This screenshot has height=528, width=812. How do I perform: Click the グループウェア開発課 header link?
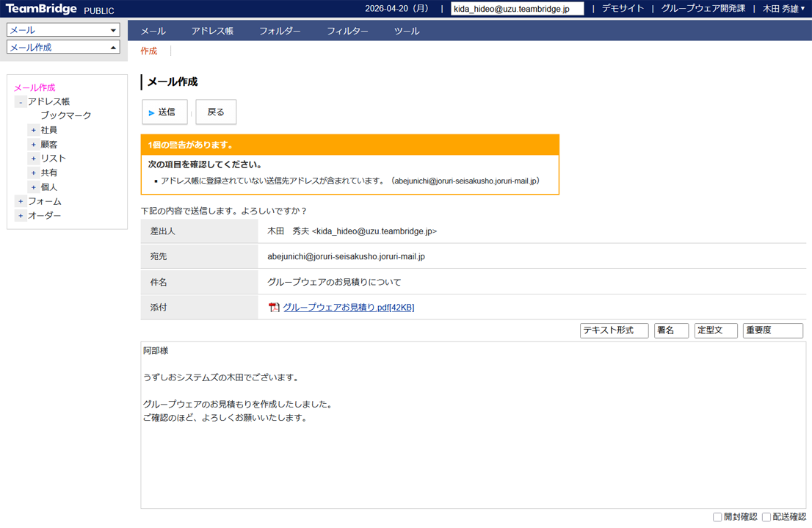click(x=703, y=9)
